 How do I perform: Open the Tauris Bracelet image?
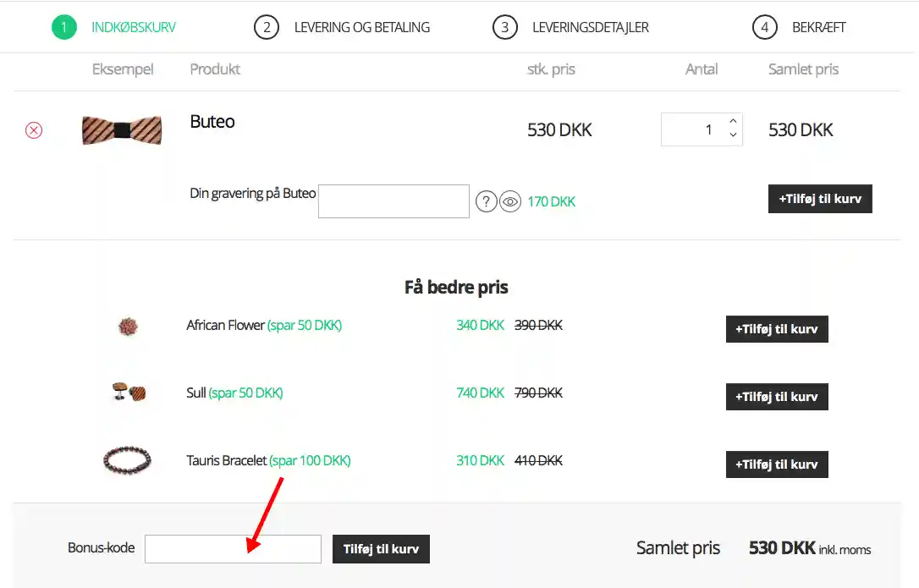point(127,461)
